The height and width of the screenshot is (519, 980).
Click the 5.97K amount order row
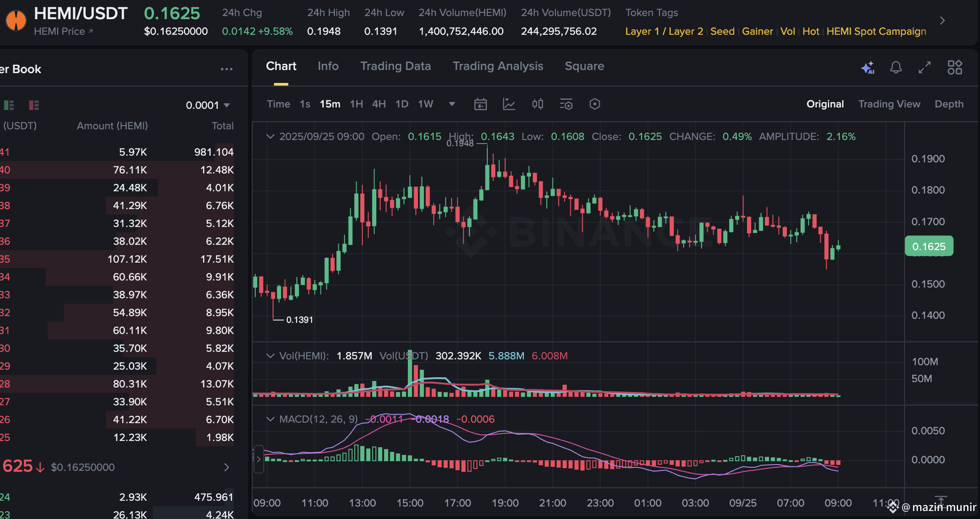(117, 152)
